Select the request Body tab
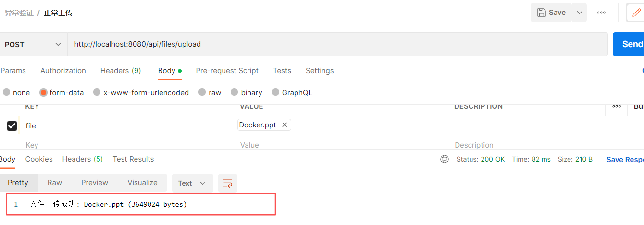Image resolution: width=644 pixels, height=225 pixels. (x=170, y=71)
